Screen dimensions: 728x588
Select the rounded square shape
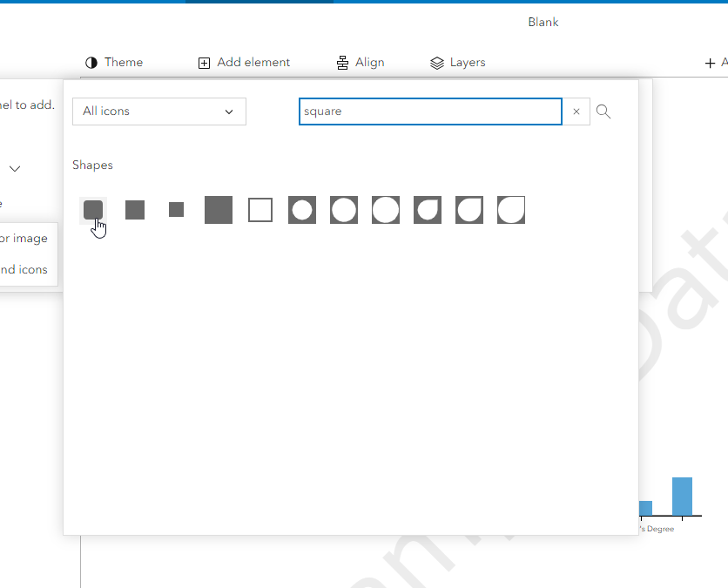[x=93, y=209]
